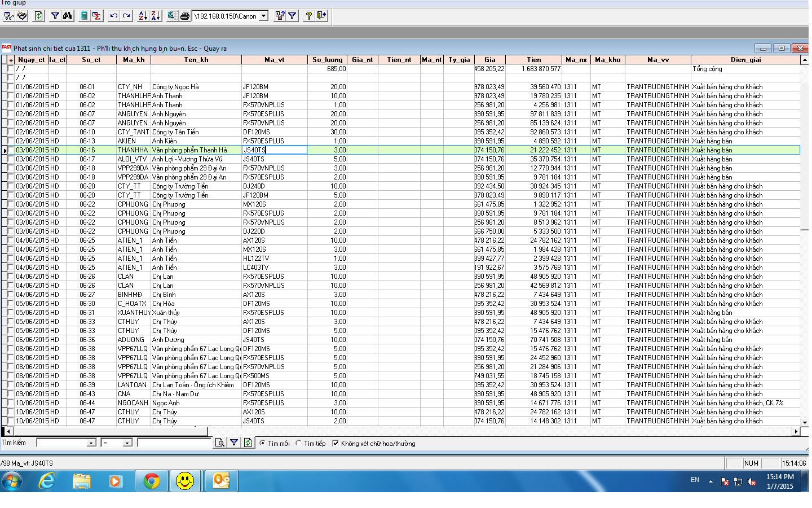
Task: Sort descending with the Z-A icon
Action: click(155, 16)
